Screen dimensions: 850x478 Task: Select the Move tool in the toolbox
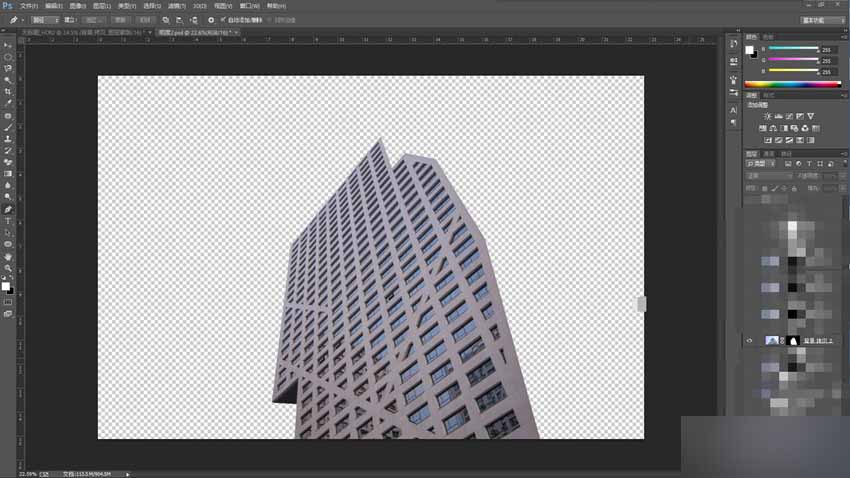8,45
